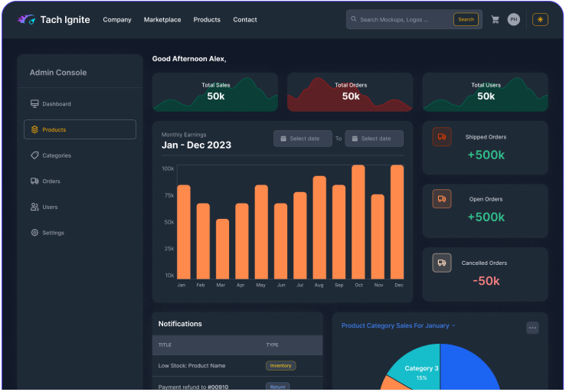Screen dimensions: 566x392
Task: Click the Settings gear icon
Action: (x=34, y=233)
